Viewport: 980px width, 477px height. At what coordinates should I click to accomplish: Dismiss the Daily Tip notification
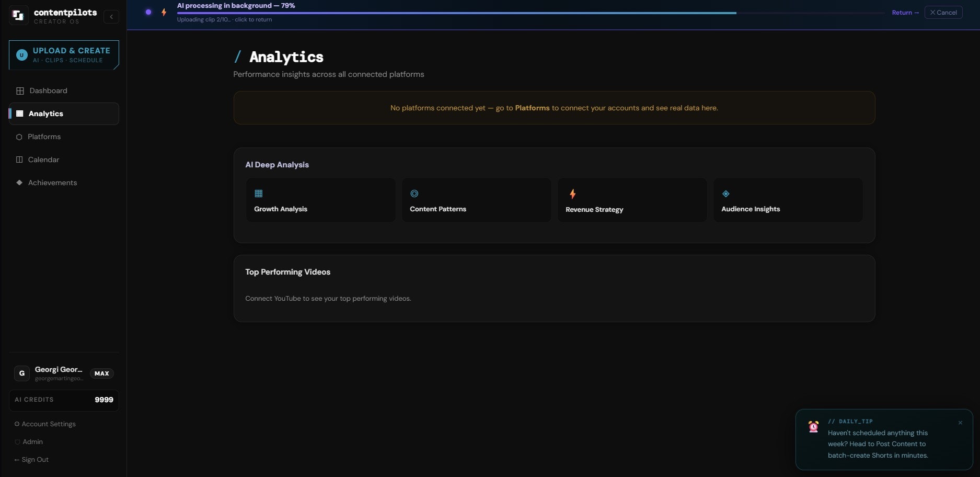[x=960, y=423]
